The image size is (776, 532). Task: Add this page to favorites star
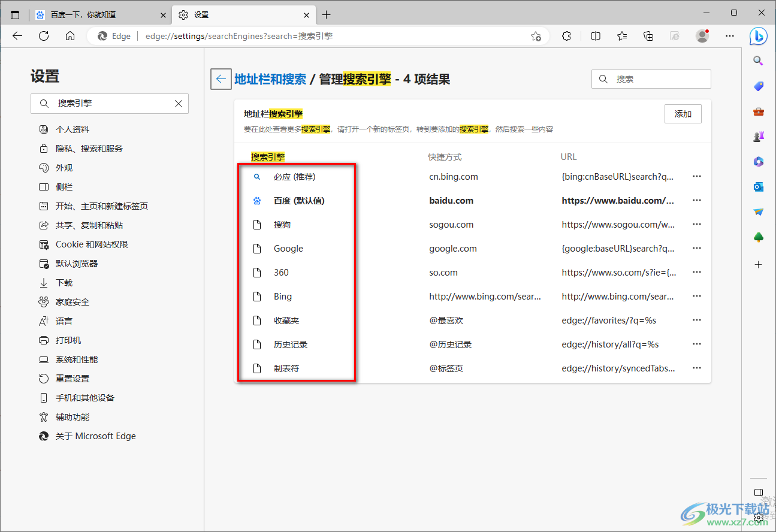click(536, 36)
